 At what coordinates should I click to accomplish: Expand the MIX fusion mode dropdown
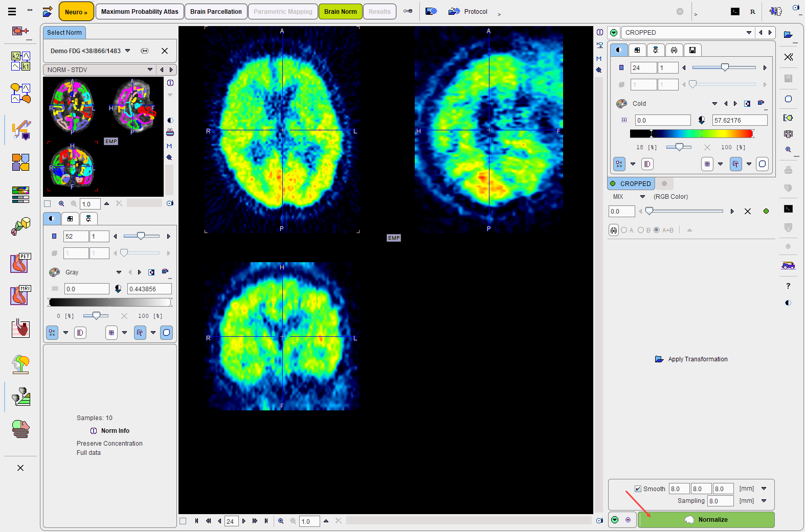(x=642, y=197)
